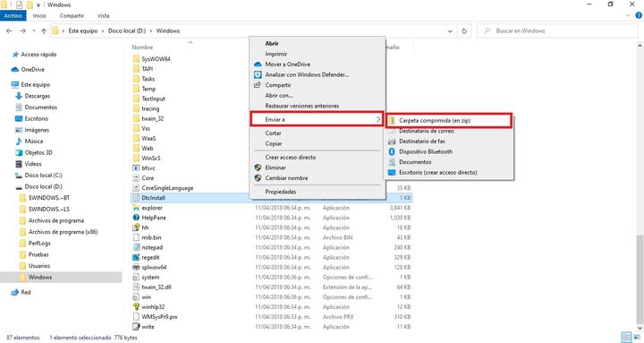Open recent locations dropdown arrow
The image size is (644, 343).
click(x=34, y=30)
